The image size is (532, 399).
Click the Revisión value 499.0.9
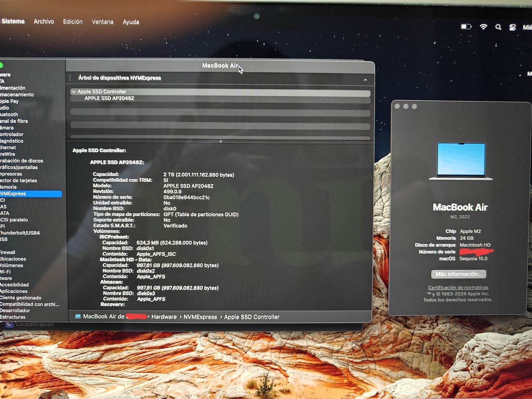pyautogui.click(x=172, y=192)
